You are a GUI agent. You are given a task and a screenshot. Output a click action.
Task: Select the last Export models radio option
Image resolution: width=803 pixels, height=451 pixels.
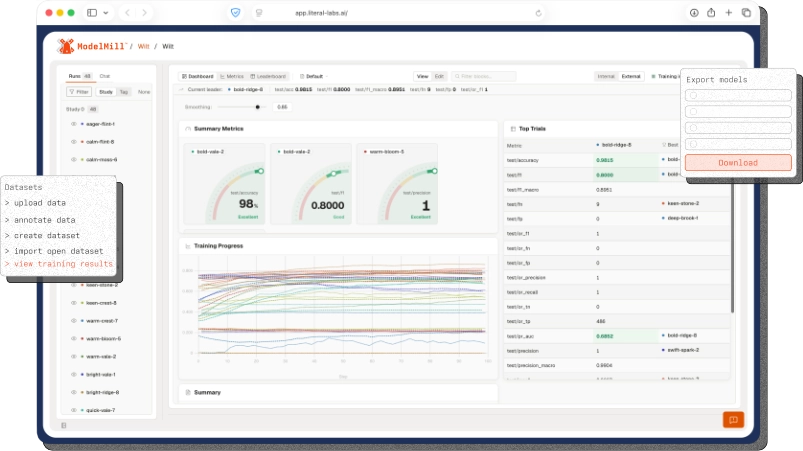693,144
